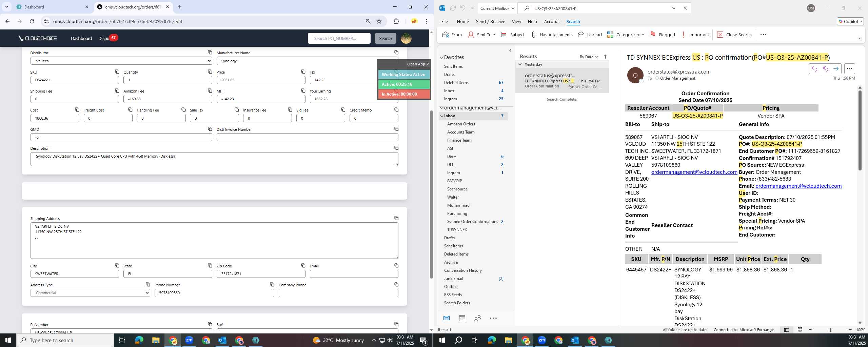
Task: Open more actions for the email
Action: point(849,69)
